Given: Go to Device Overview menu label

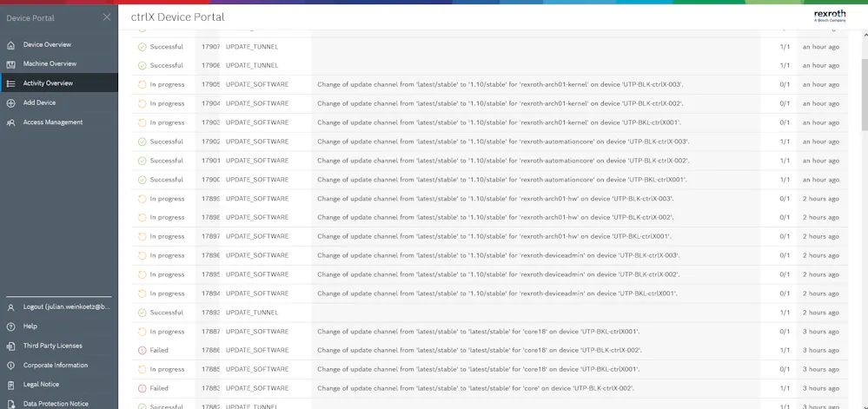Looking at the screenshot, I should (47, 44).
